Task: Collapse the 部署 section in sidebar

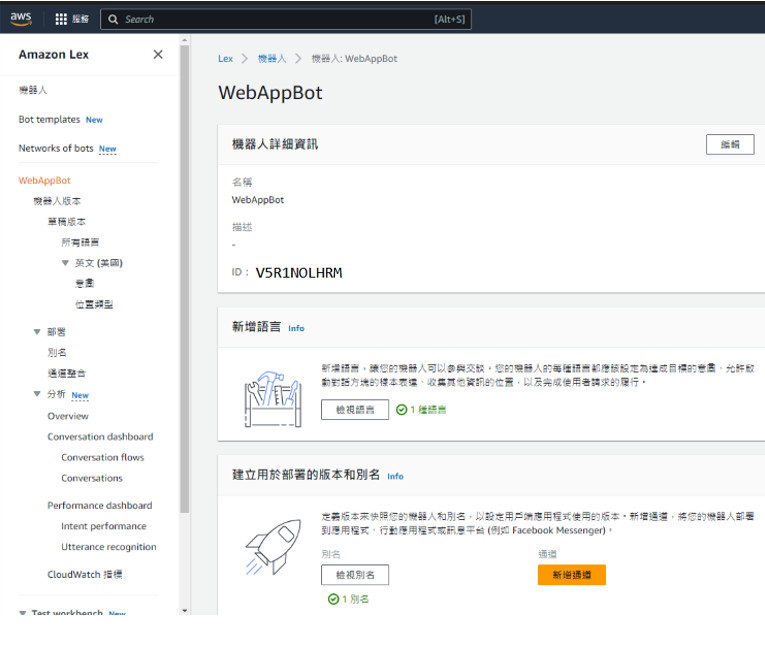Action: coord(37,331)
